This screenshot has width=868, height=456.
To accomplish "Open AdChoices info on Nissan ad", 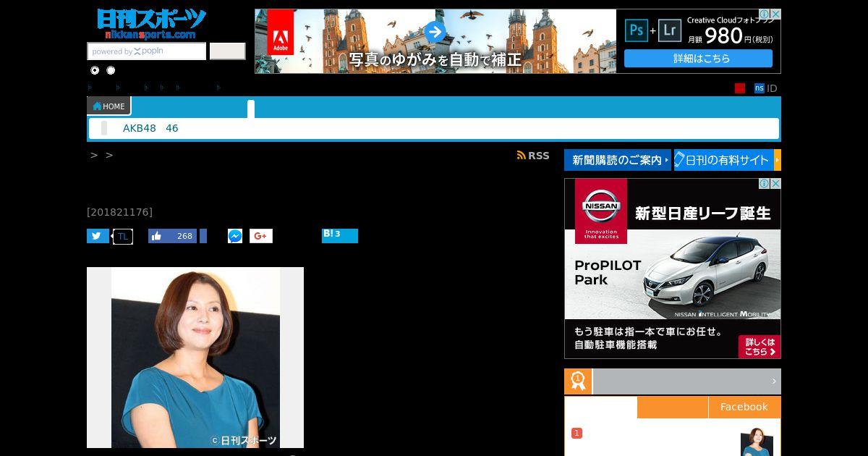I will pyautogui.click(x=765, y=184).
